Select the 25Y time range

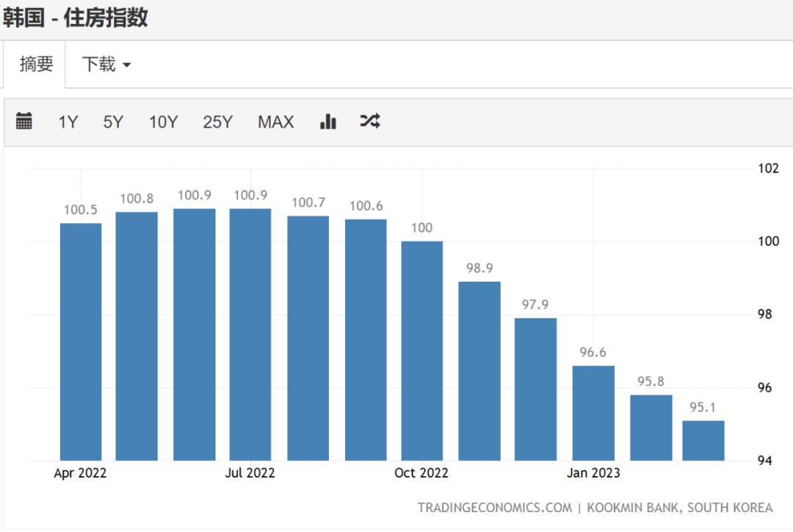(x=218, y=122)
